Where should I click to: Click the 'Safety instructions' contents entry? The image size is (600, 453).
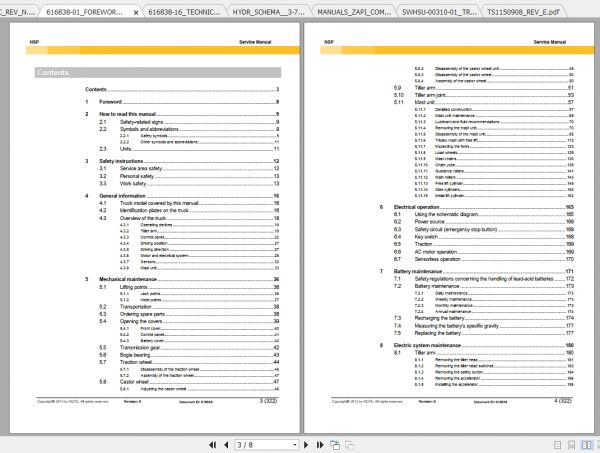point(121,161)
